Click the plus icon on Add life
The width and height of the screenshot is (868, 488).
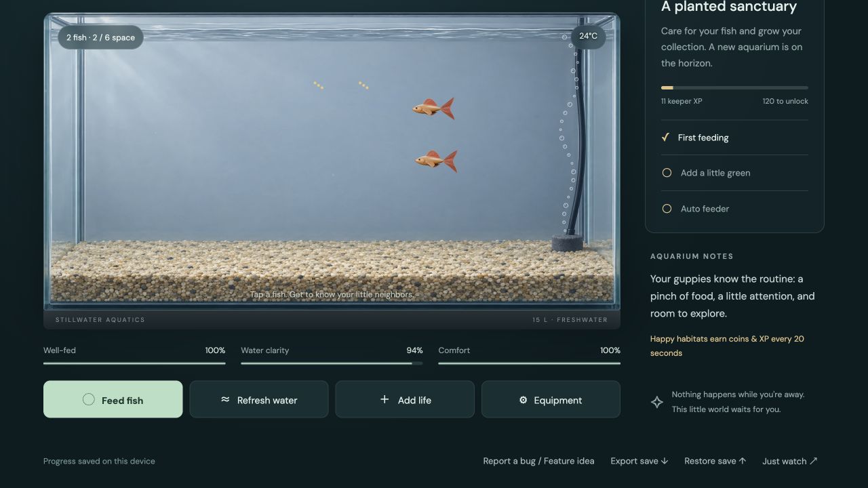pos(384,399)
